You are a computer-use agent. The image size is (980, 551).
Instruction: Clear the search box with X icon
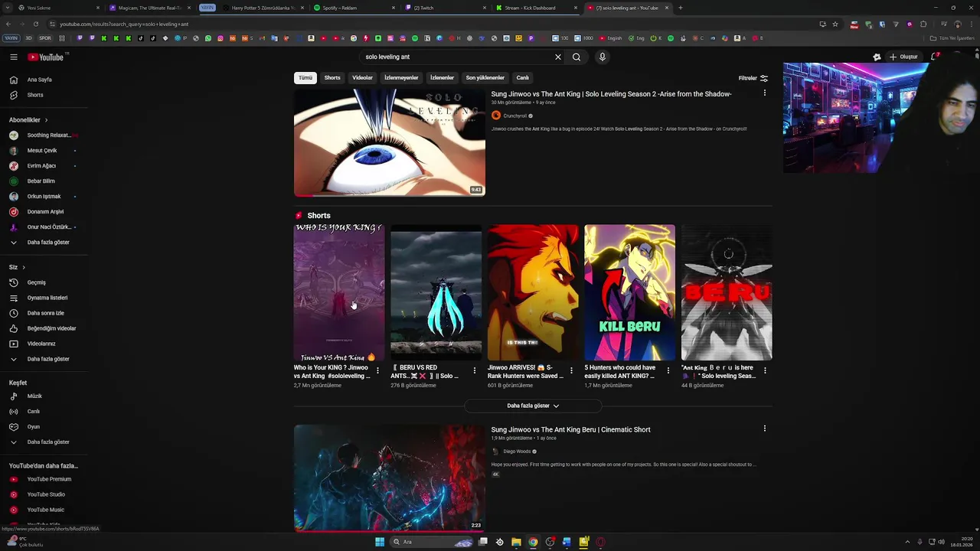[558, 57]
